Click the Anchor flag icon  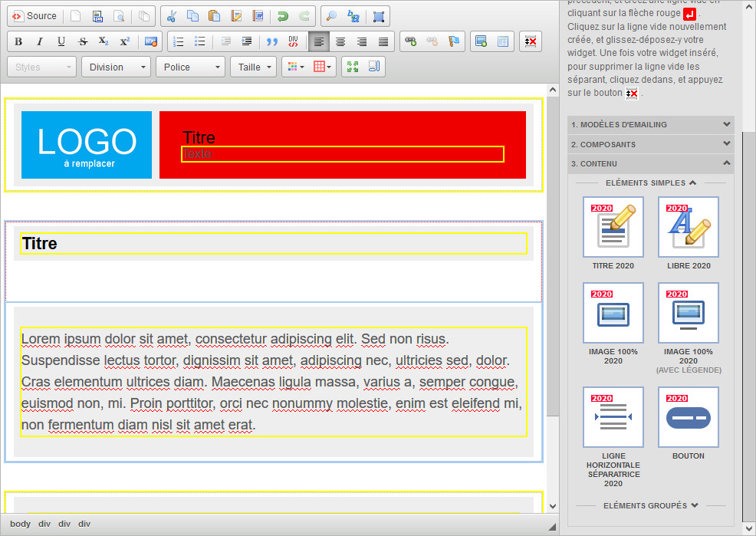tap(454, 41)
